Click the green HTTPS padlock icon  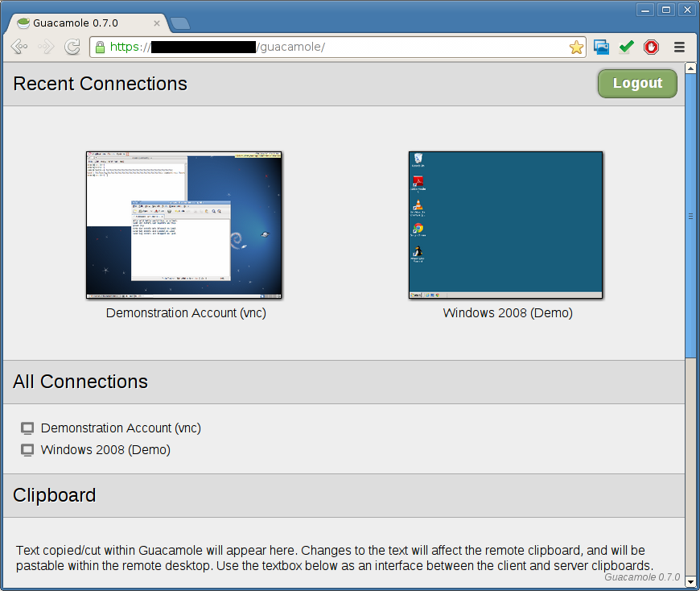pos(100,48)
